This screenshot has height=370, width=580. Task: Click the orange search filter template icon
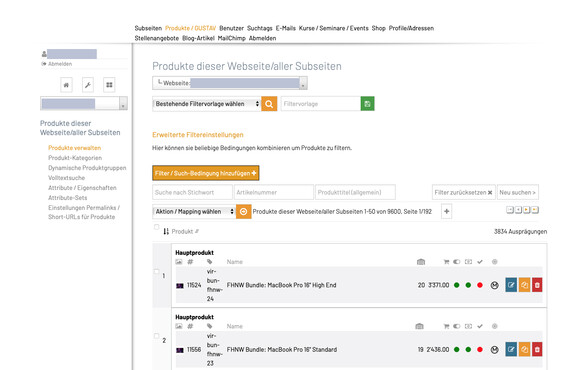pyautogui.click(x=269, y=104)
